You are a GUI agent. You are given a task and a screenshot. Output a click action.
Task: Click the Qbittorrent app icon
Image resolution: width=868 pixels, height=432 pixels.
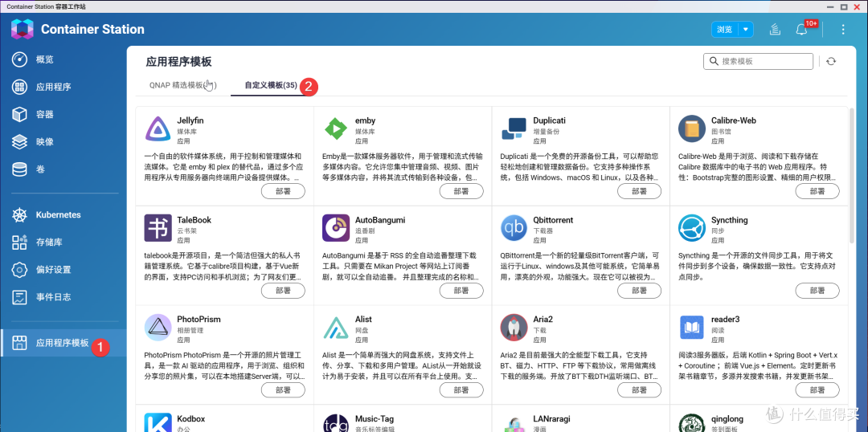point(514,228)
